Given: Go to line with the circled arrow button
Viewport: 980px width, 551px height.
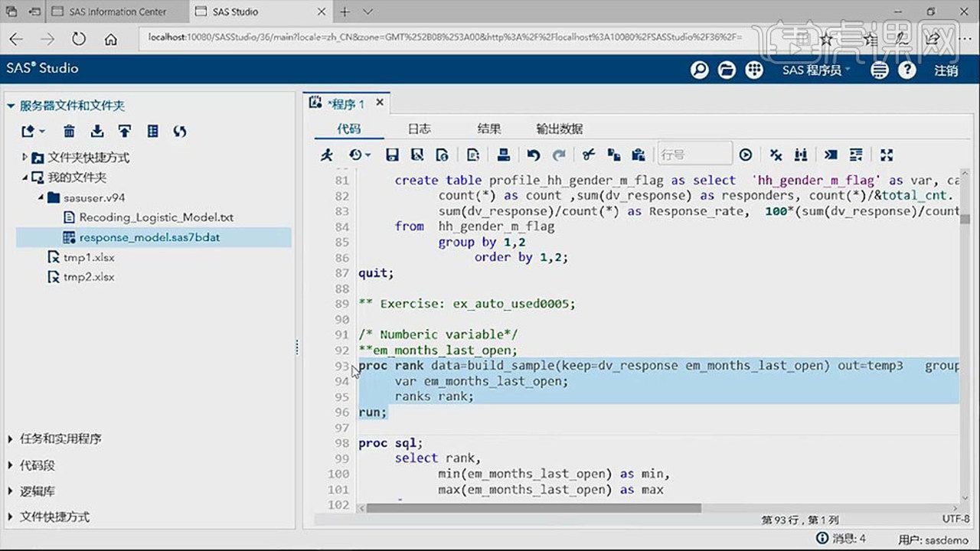Looking at the screenshot, I should pos(746,155).
